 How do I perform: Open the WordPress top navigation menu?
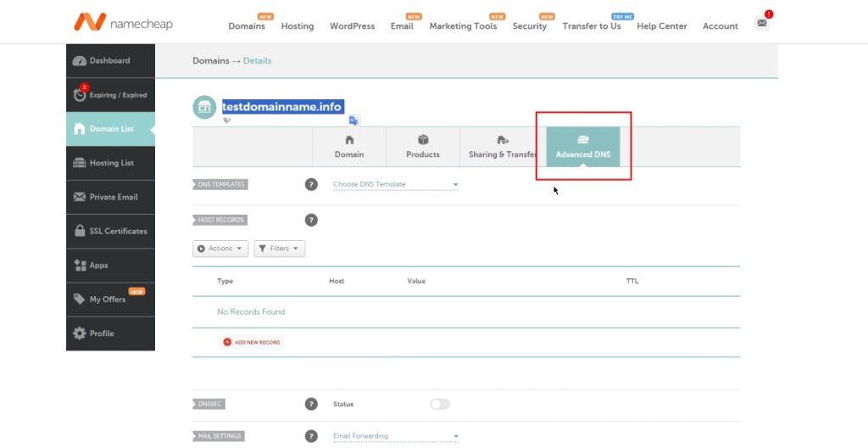[x=352, y=26]
